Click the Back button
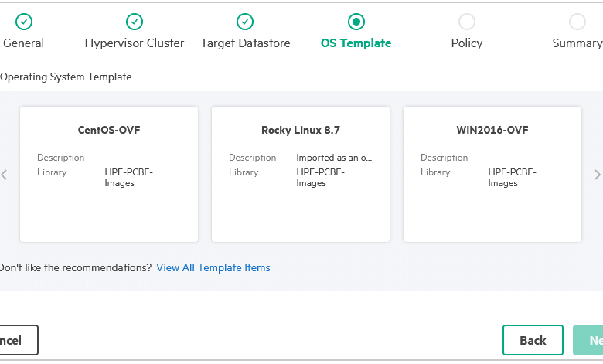Image resolution: width=603 pixels, height=364 pixels. [x=533, y=340]
